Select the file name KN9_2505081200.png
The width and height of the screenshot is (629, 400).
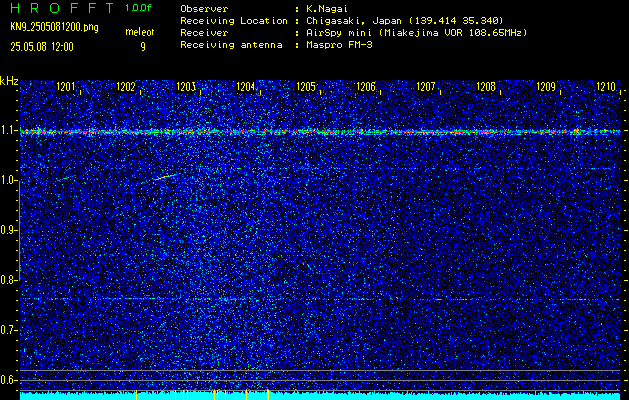pyautogui.click(x=54, y=27)
